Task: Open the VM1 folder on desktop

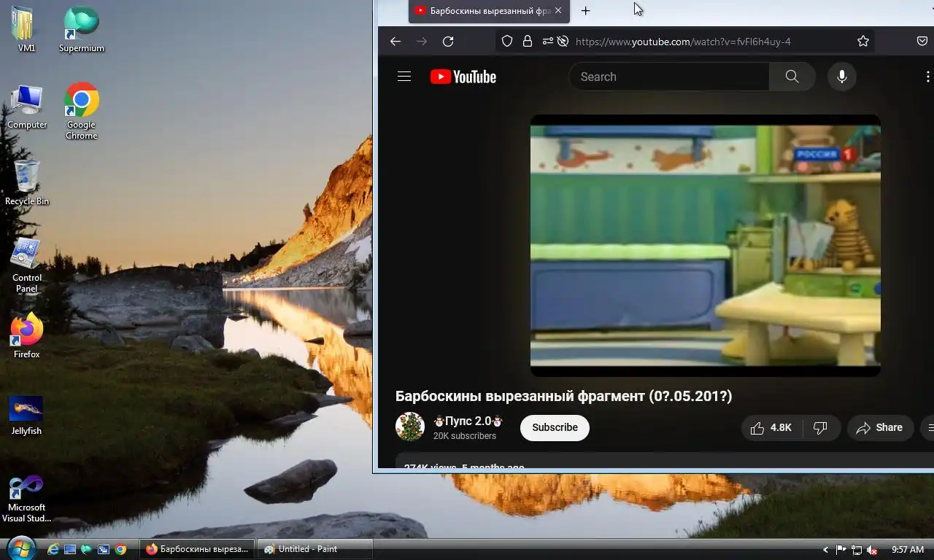Action: [26, 29]
